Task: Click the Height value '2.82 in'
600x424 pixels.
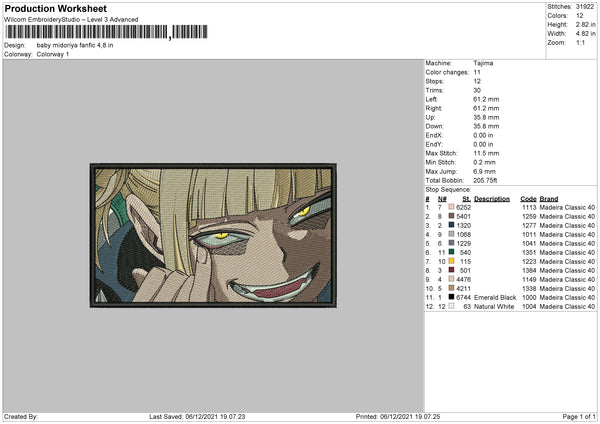Action: (585, 24)
